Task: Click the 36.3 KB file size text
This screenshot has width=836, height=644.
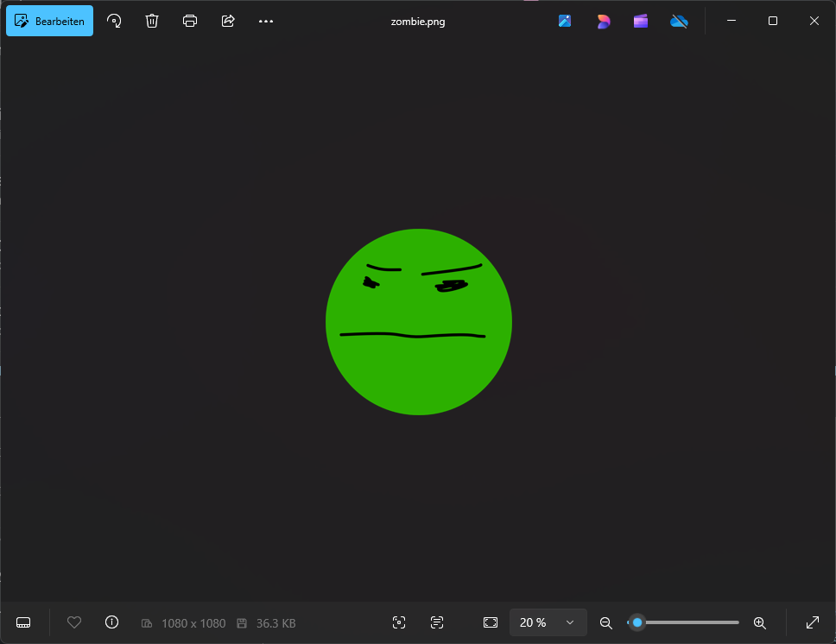Action: click(x=275, y=623)
